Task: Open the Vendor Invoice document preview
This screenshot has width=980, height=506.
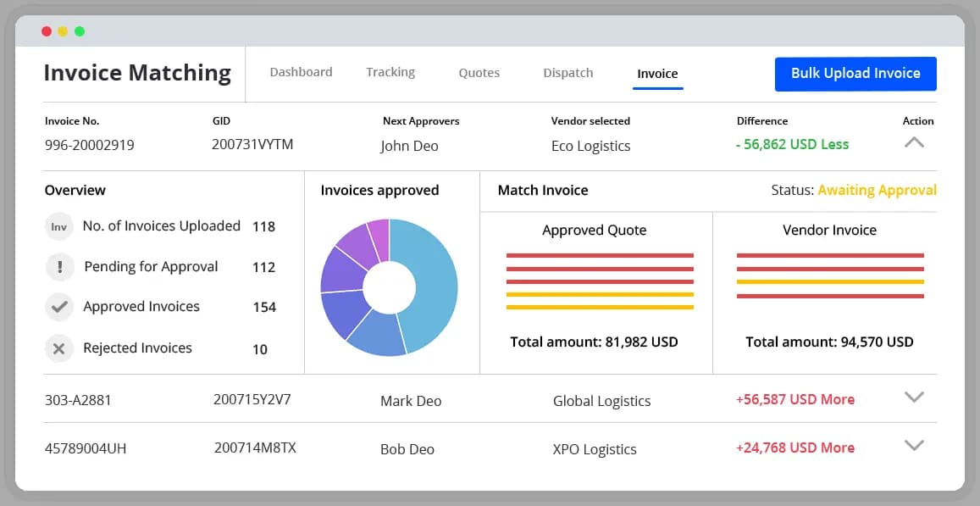Action: 829,275
